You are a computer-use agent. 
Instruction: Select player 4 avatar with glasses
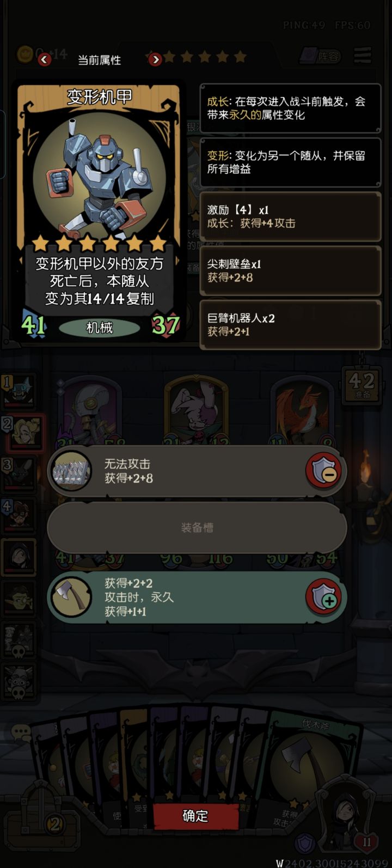point(20,515)
